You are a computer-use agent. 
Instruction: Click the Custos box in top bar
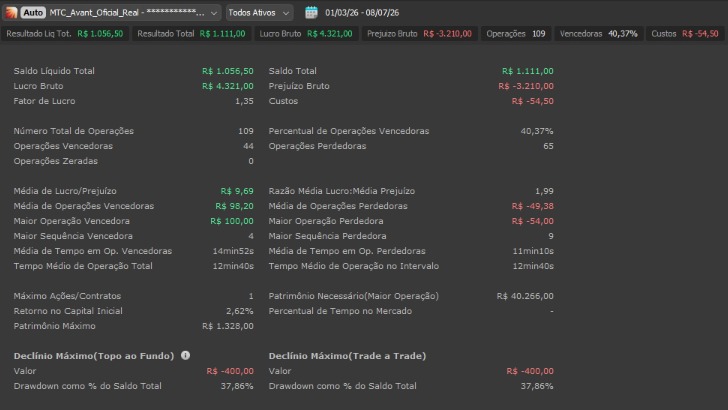685,33
